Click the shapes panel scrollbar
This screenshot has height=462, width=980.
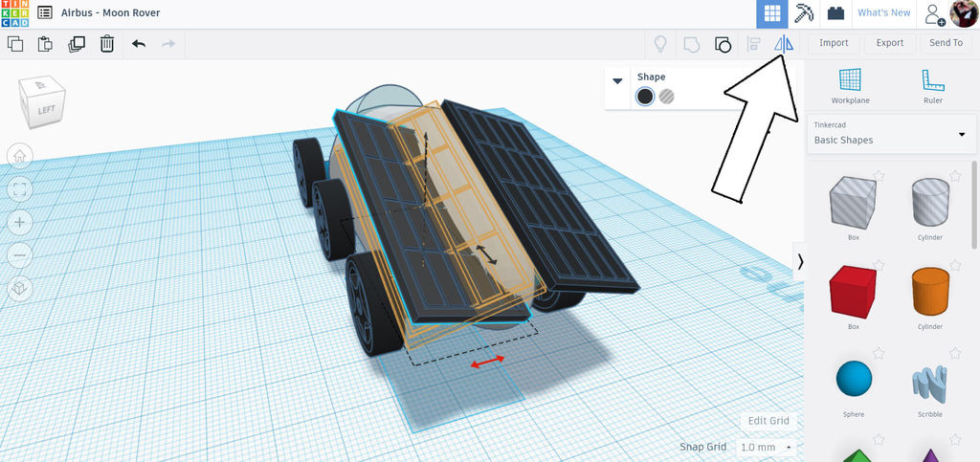(x=976, y=206)
